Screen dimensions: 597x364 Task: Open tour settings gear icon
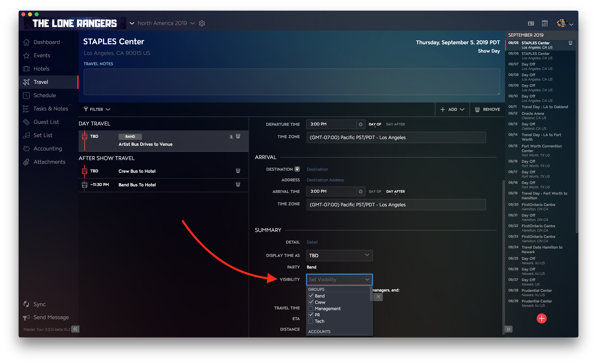pyautogui.click(x=202, y=23)
